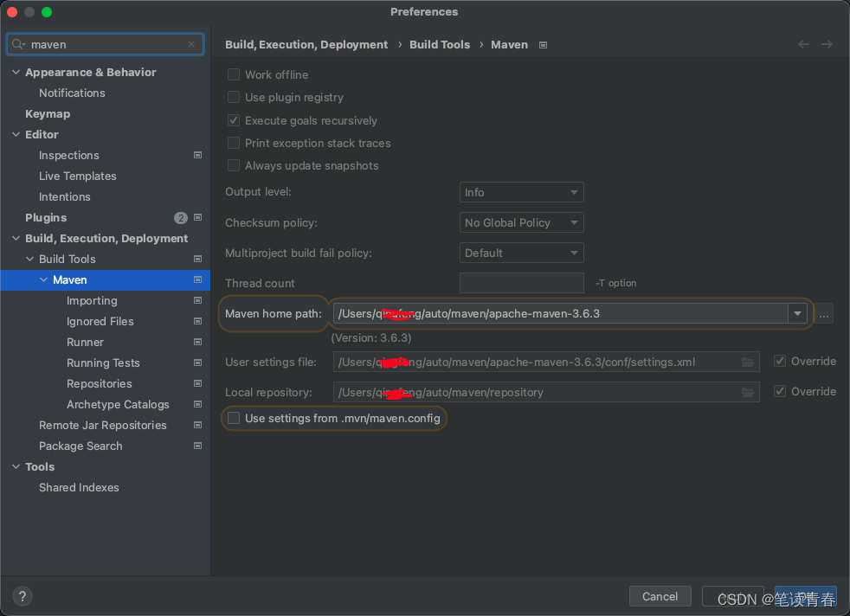The height and width of the screenshot is (616, 850).
Task: Click the icon beside the Maven breadcrumb title
Action: tap(542, 44)
